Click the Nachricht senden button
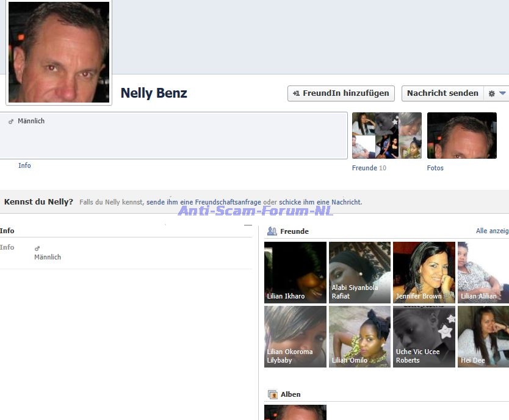 [x=442, y=93]
